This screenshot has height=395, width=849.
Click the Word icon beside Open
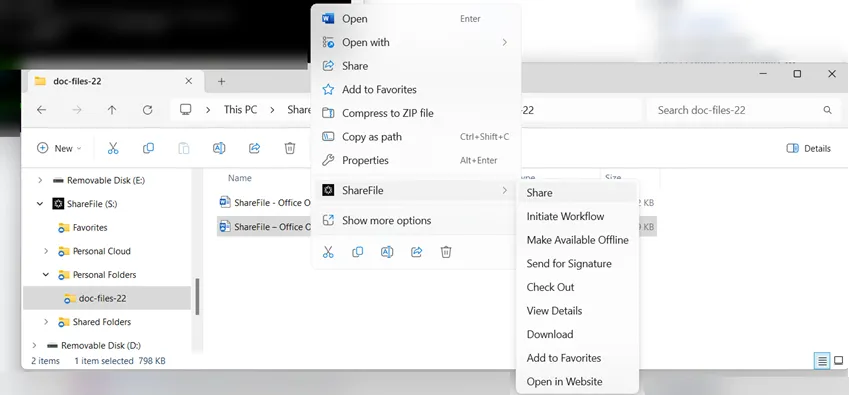[328, 19]
